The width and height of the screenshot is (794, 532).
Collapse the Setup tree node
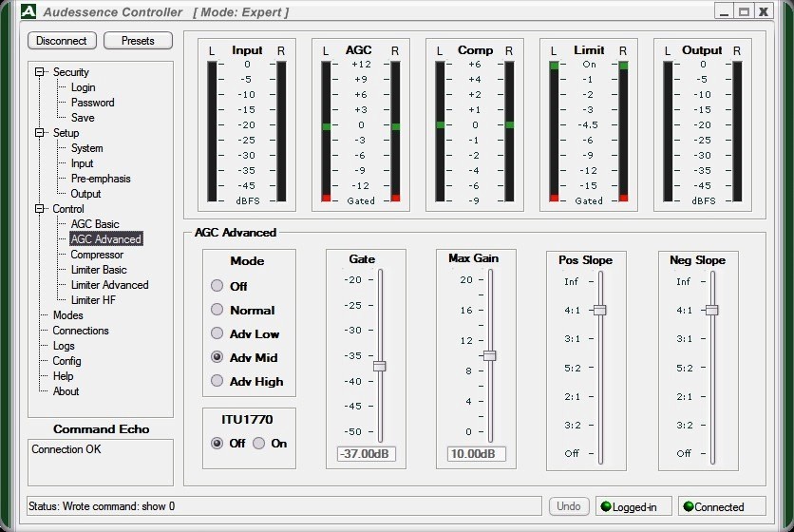40,133
